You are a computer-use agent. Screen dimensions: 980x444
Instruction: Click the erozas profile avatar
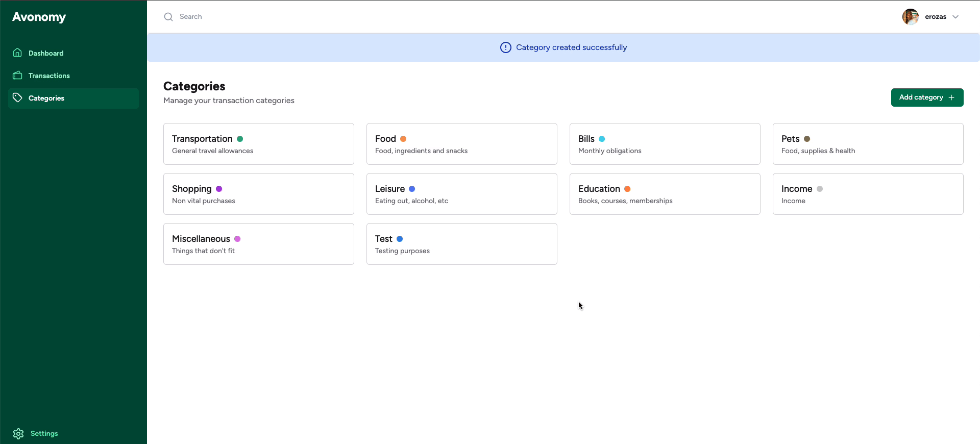pos(910,17)
